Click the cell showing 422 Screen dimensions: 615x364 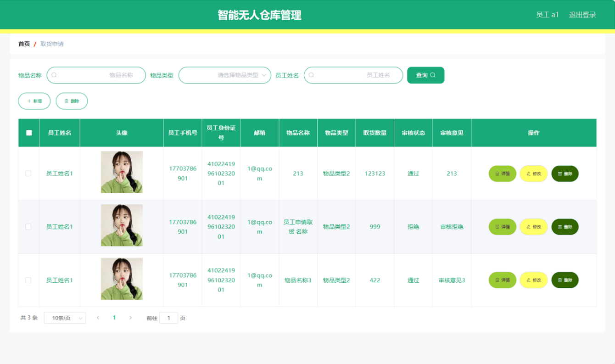(x=375, y=280)
